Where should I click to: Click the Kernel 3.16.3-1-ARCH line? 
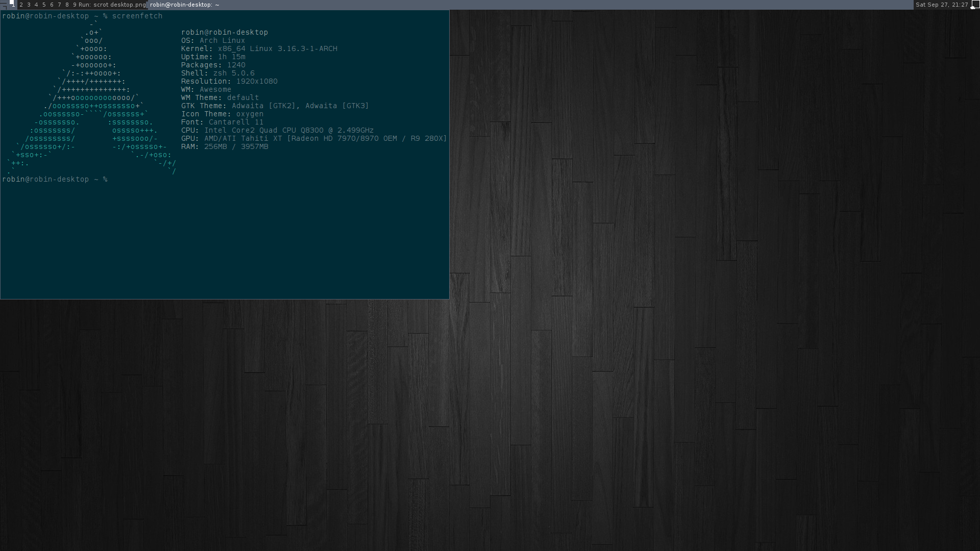[259, 49]
